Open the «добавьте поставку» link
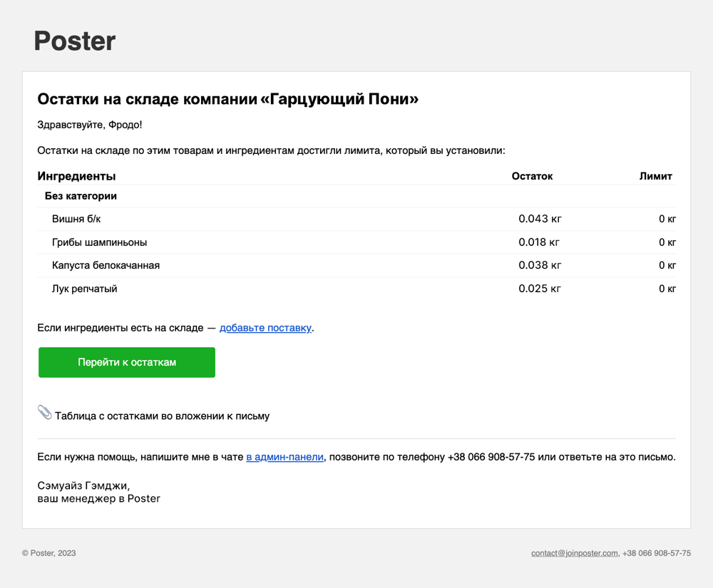This screenshot has width=713, height=588. (265, 328)
